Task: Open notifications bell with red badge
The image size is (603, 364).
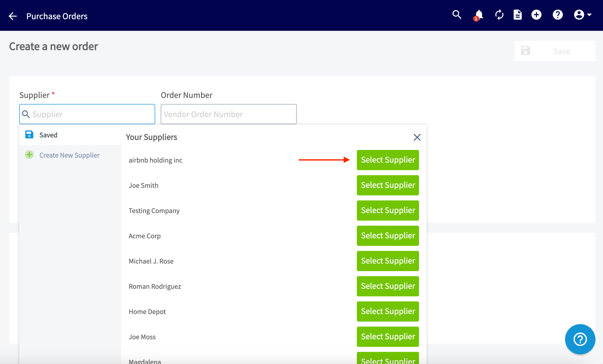Action: 478,15
